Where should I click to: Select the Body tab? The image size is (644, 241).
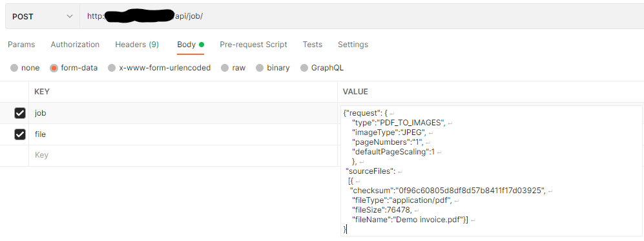[191, 45]
